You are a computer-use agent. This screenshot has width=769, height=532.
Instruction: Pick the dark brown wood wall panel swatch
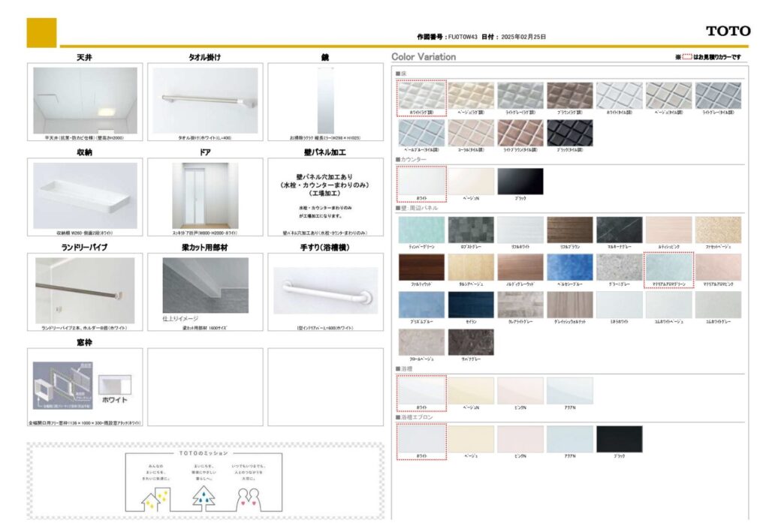(421, 267)
